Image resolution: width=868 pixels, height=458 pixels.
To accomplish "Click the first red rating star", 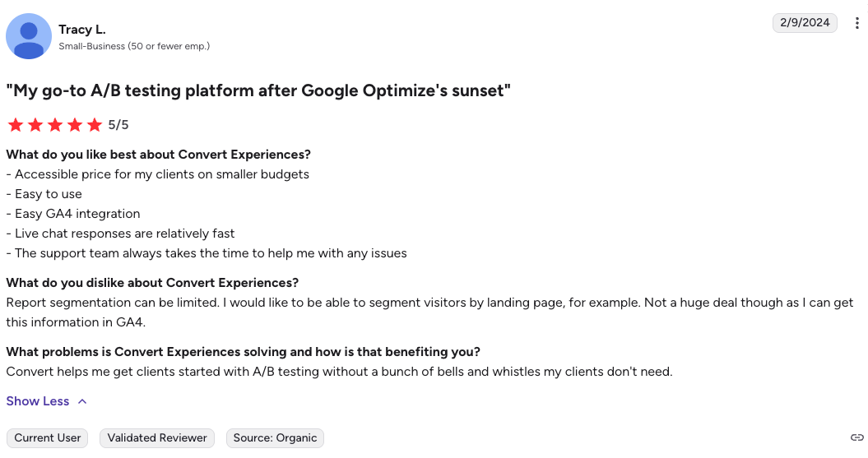I will click(15, 125).
